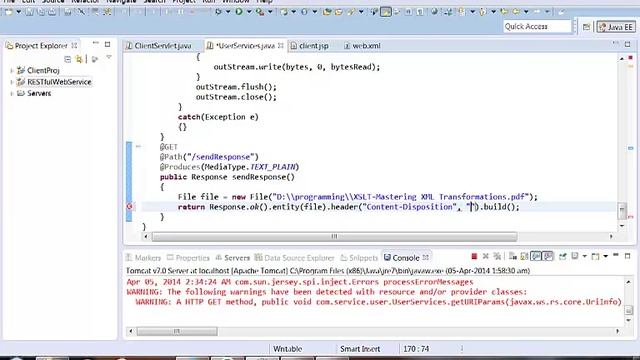
Task: Click Remove Launch X icon in Console
Action: tap(486, 256)
